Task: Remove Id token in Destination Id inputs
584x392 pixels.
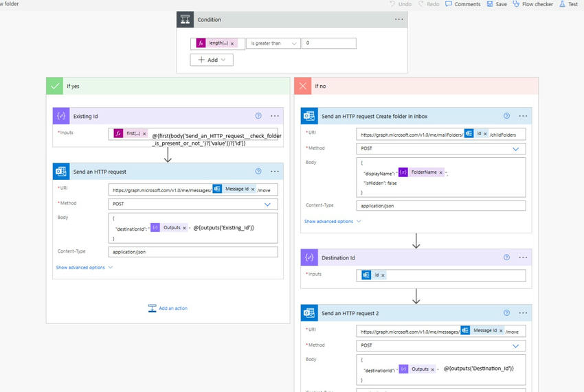Action: [x=383, y=275]
